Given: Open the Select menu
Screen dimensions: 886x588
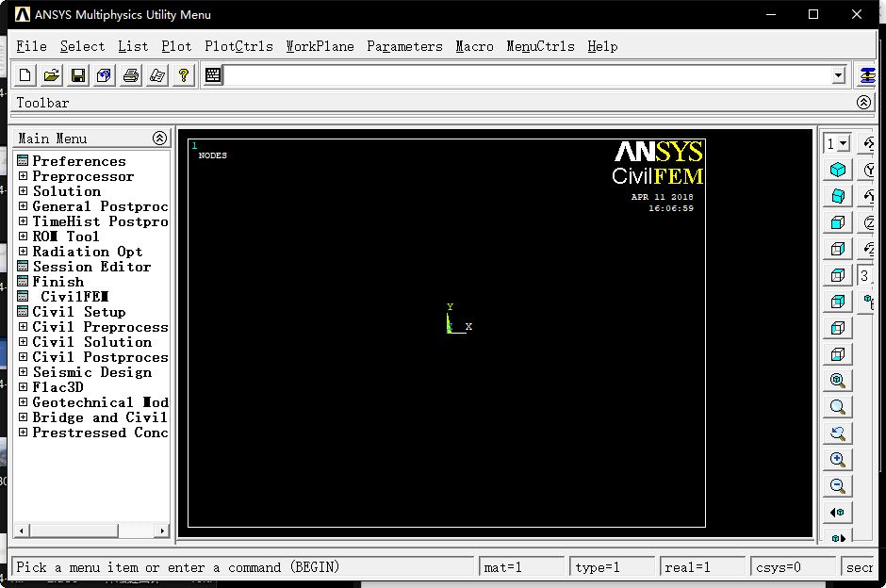Looking at the screenshot, I should click(x=83, y=46).
